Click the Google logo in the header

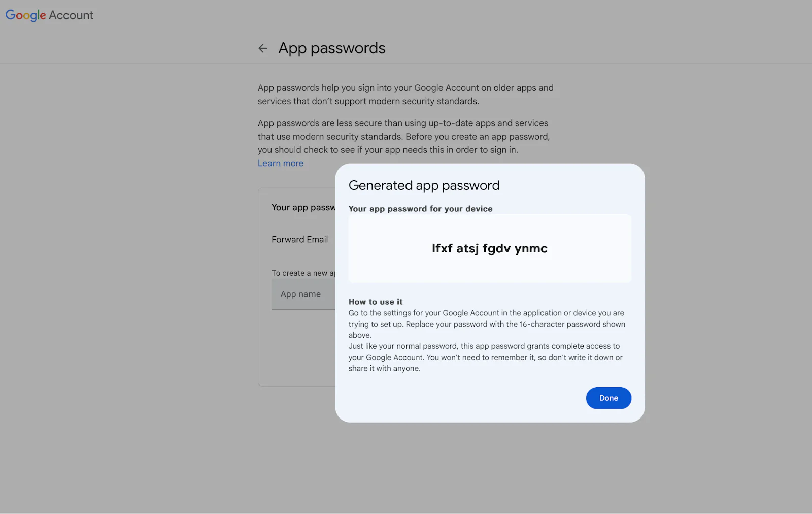pyautogui.click(x=25, y=15)
